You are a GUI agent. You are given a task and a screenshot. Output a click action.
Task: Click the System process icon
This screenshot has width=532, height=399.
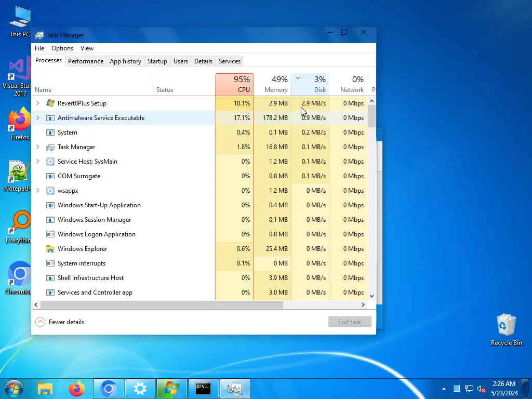point(50,132)
